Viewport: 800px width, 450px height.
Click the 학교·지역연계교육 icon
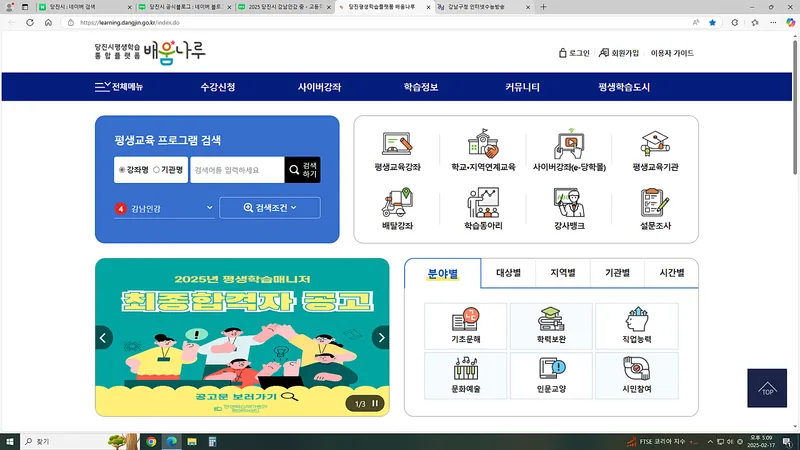[x=483, y=152]
